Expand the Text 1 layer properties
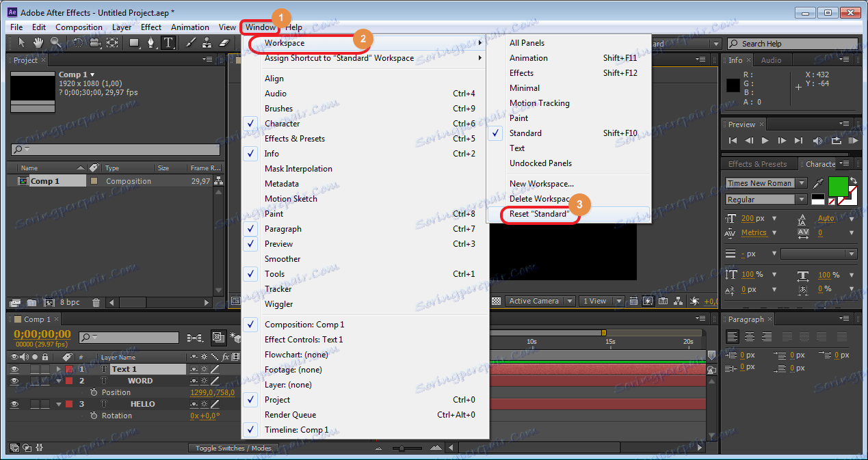The width and height of the screenshot is (868, 460). pos(58,369)
